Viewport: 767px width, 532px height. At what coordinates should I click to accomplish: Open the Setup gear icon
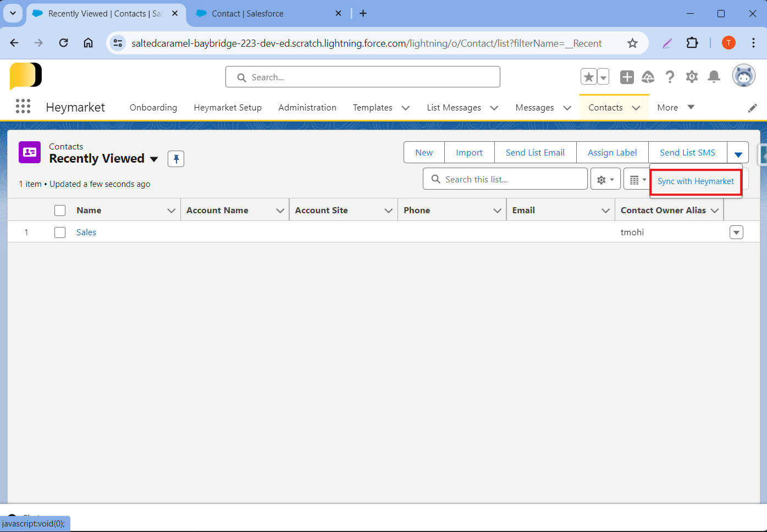[692, 77]
